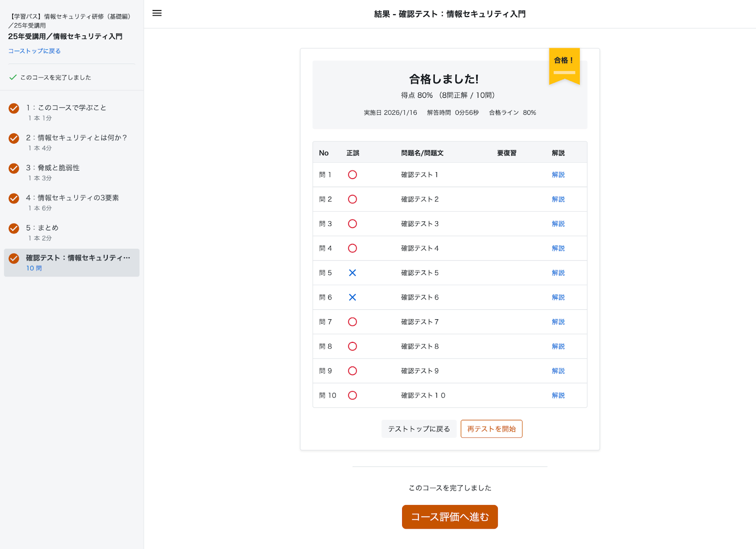The height and width of the screenshot is (549, 756).
Task: Click 合格ライン 80% text
Action: (513, 113)
